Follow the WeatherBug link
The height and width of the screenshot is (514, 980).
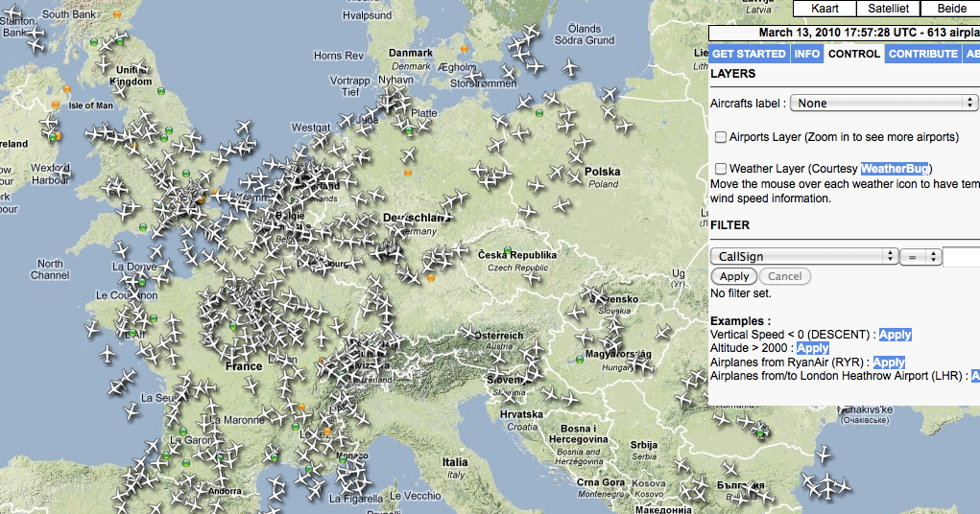tap(895, 169)
